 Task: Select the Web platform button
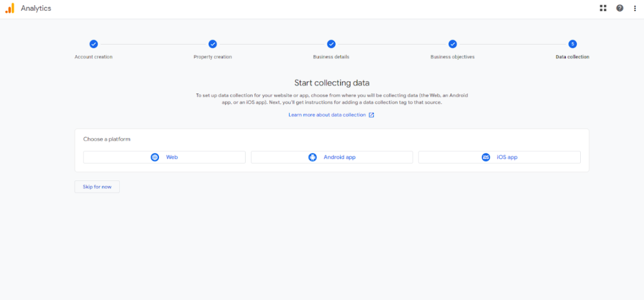(164, 157)
